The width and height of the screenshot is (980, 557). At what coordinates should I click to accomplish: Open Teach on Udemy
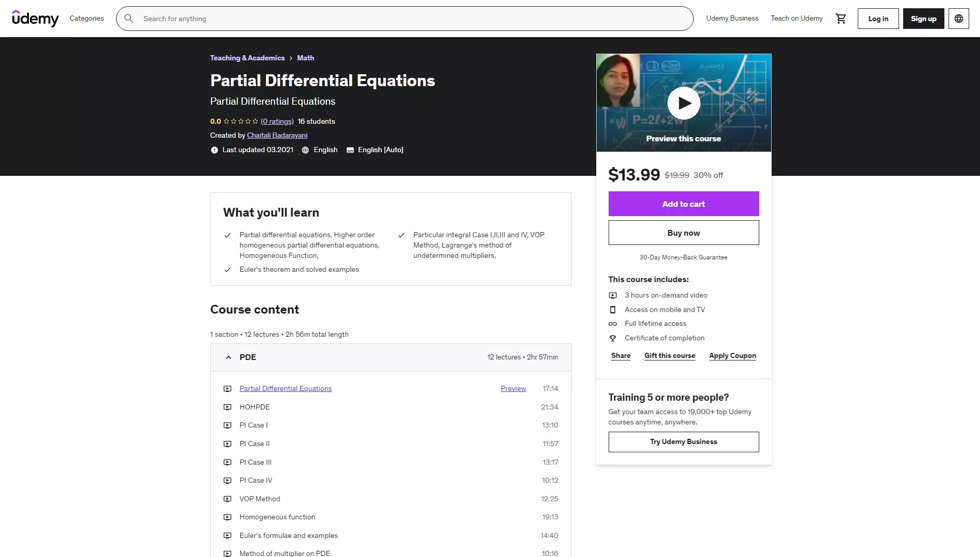point(796,18)
